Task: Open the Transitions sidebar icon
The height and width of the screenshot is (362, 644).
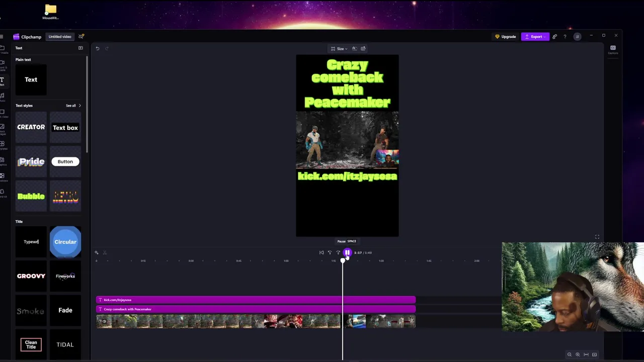Action: 2,176
